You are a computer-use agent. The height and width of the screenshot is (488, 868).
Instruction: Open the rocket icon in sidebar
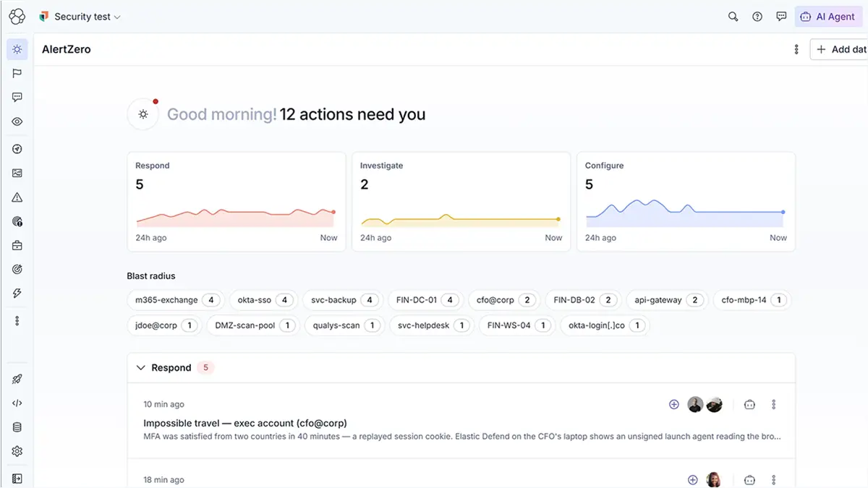click(x=17, y=379)
